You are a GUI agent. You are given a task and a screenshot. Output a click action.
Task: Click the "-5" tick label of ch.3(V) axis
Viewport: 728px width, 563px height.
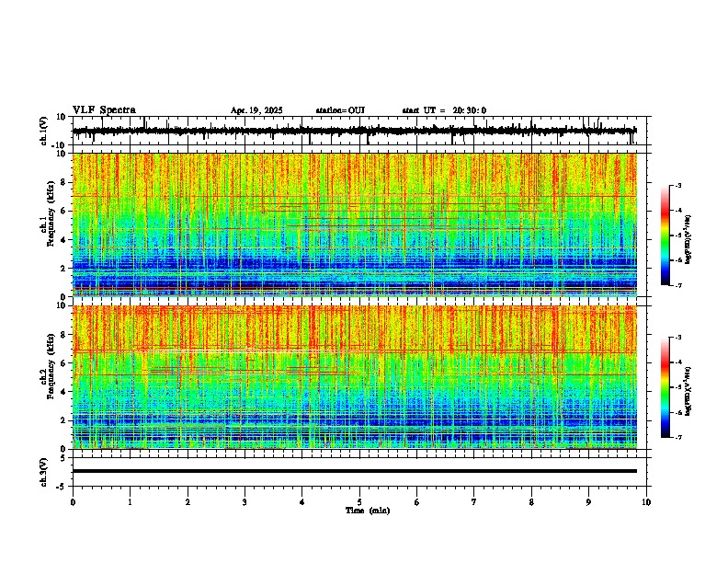(63, 487)
